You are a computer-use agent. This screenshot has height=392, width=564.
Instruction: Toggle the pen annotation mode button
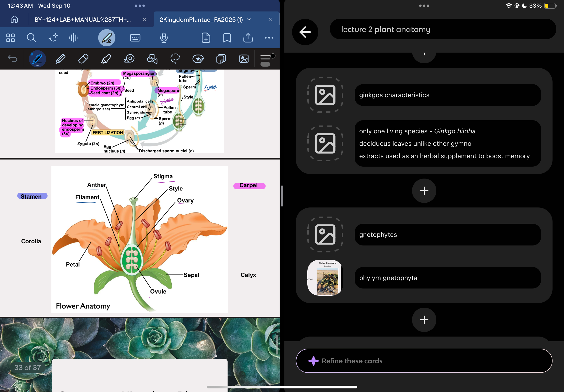pos(107,38)
